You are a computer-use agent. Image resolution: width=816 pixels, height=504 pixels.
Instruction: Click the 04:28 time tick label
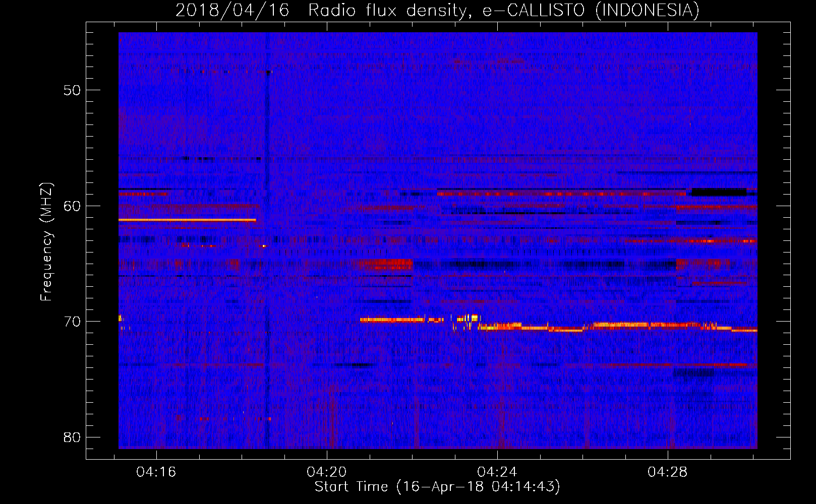point(668,472)
